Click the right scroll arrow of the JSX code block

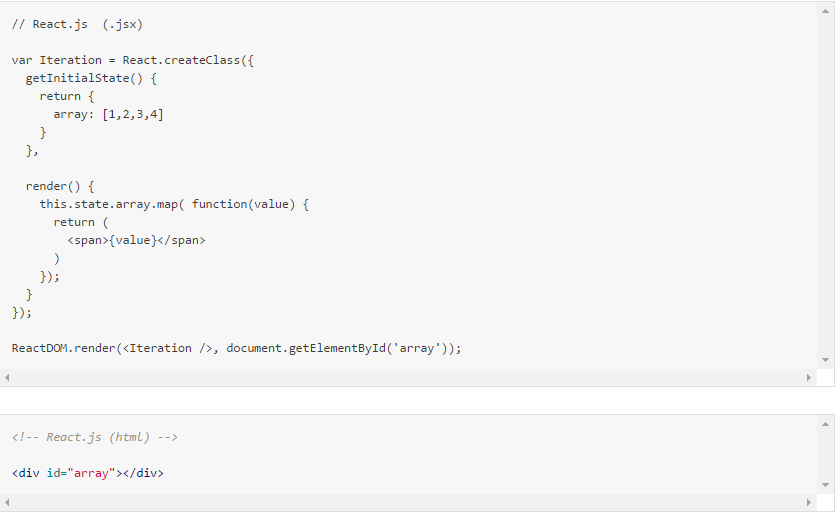[x=809, y=378]
